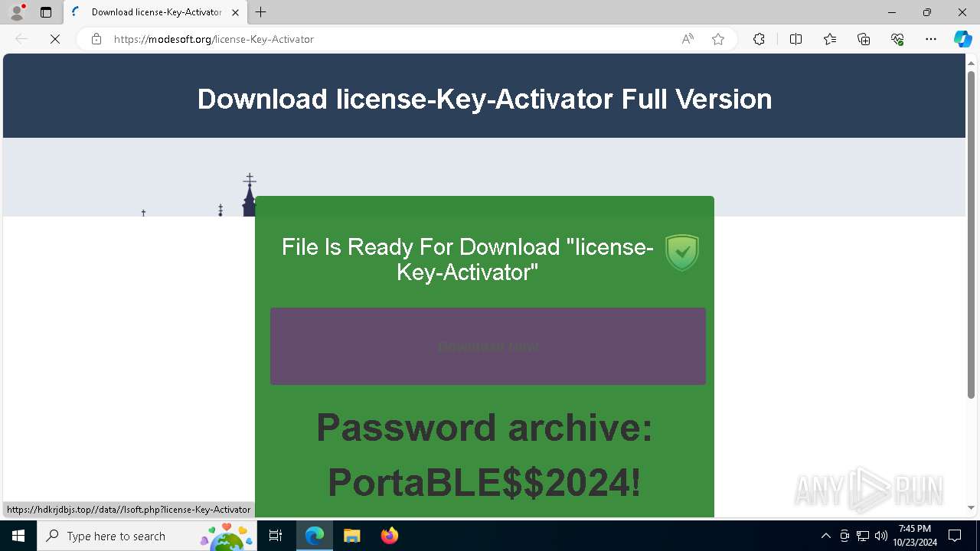
Task: Open the browser profile icon
Action: [x=16, y=12]
